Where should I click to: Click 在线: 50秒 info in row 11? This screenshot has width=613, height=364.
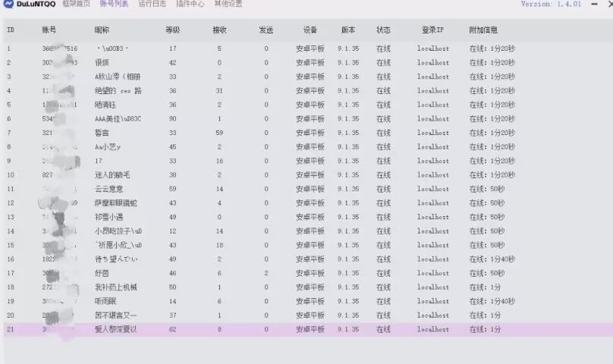click(x=487, y=189)
